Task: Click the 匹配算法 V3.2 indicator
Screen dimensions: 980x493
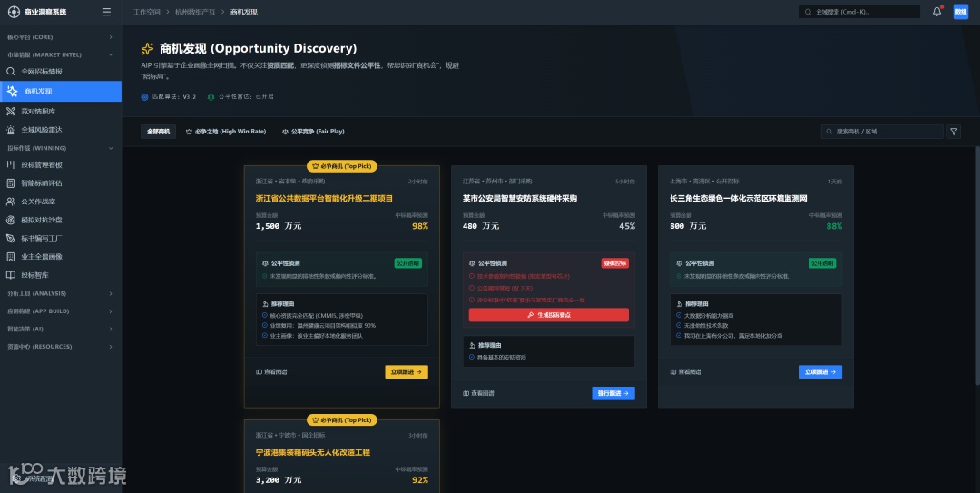Action: pos(169,97)
